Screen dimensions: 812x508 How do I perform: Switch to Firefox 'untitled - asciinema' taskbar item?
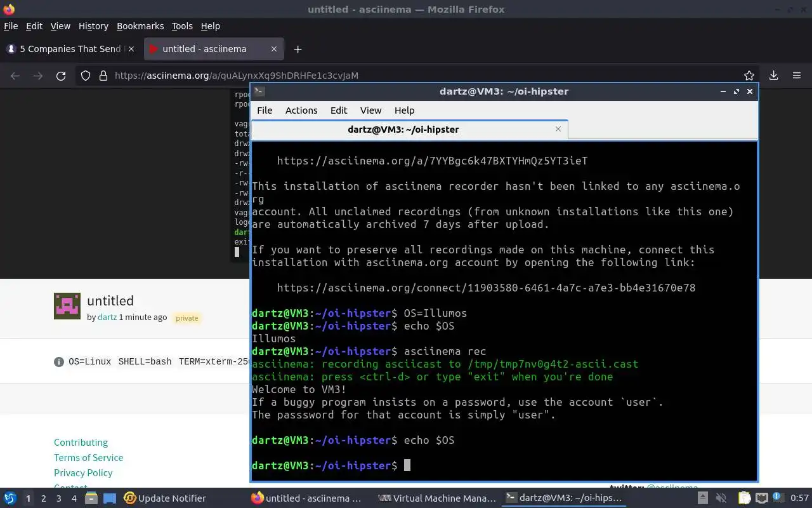pyautogui.click(x=306, y=498)
